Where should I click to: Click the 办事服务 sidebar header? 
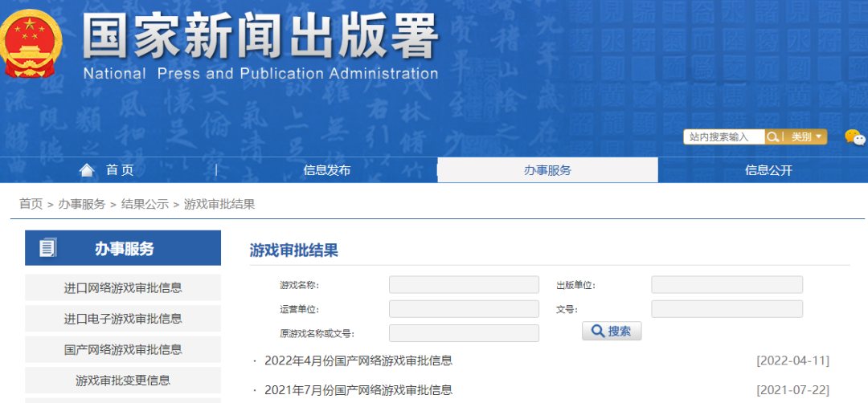tap(123, 248)
